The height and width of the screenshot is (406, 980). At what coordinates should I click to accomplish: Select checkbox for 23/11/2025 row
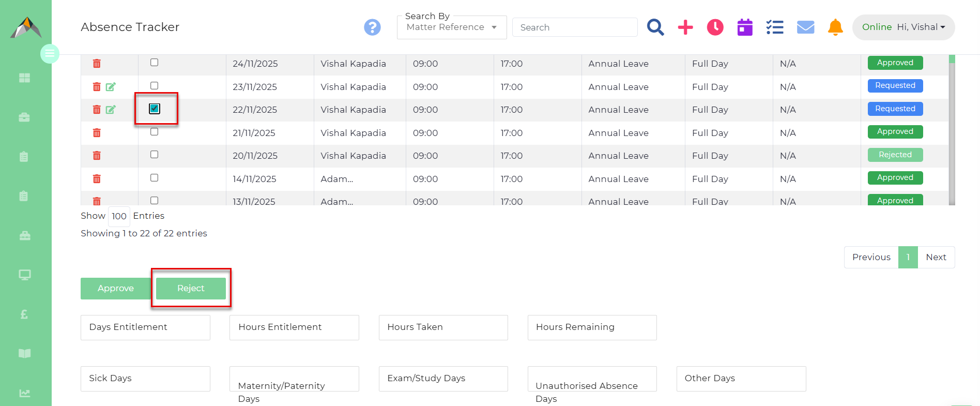point(154,86)
